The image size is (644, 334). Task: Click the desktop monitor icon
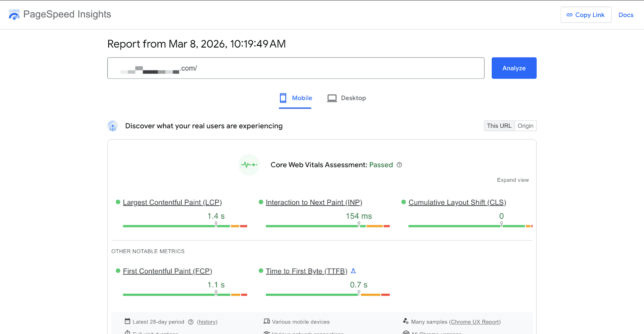click(332, 98)
